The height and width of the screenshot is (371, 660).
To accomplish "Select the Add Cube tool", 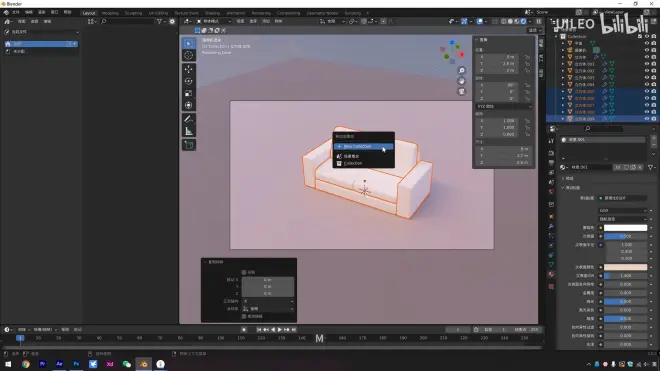I will point(189,145).
